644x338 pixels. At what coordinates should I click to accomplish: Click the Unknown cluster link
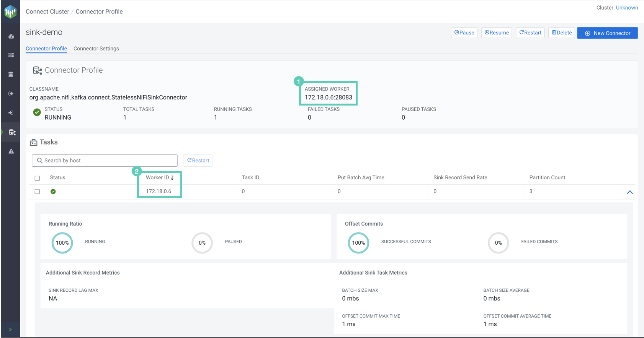coord(627,8)
